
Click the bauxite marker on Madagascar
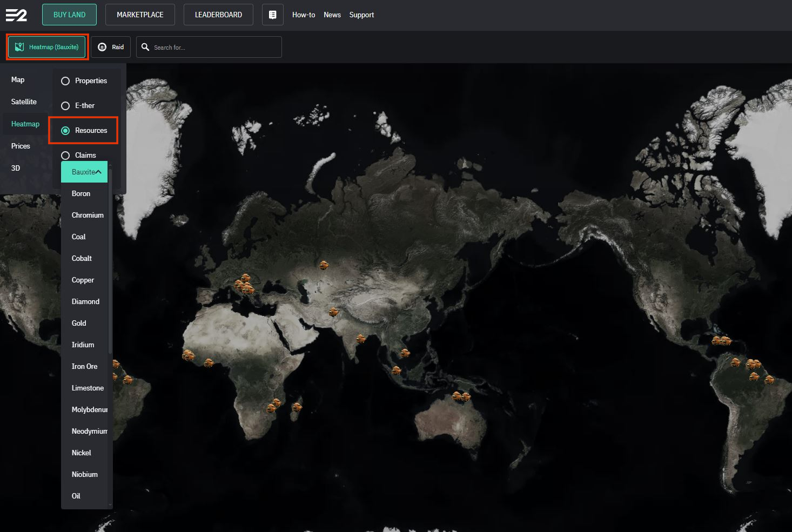297,407
